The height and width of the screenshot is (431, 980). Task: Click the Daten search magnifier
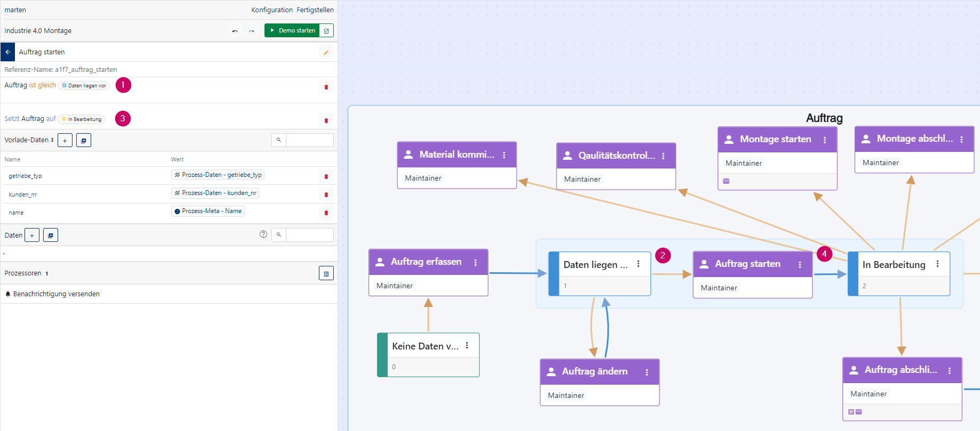[279, 235]
